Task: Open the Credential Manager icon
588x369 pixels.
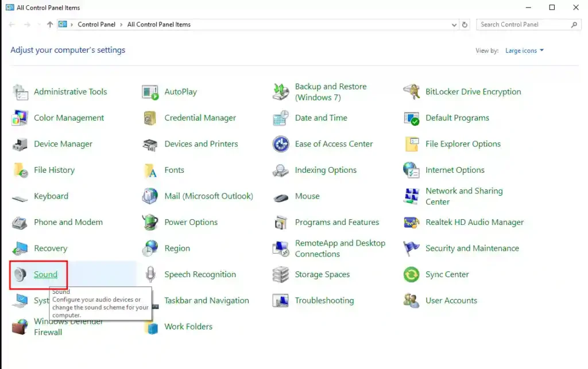Action: (150, 118)
